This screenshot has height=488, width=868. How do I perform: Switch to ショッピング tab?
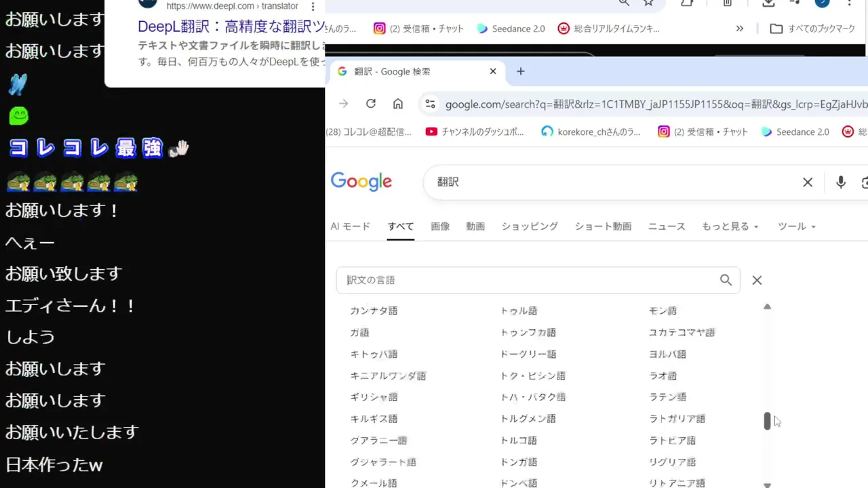coord(530,226)
